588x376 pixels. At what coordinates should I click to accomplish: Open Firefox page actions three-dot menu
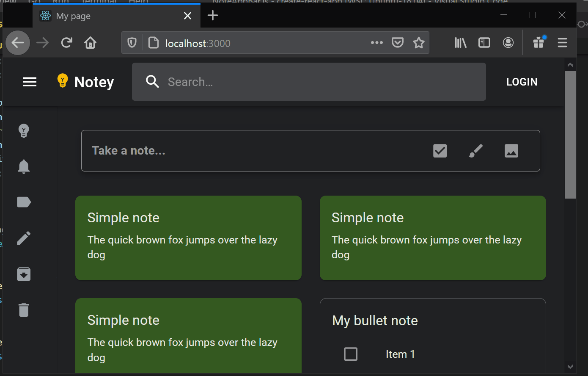coord(376,43)
